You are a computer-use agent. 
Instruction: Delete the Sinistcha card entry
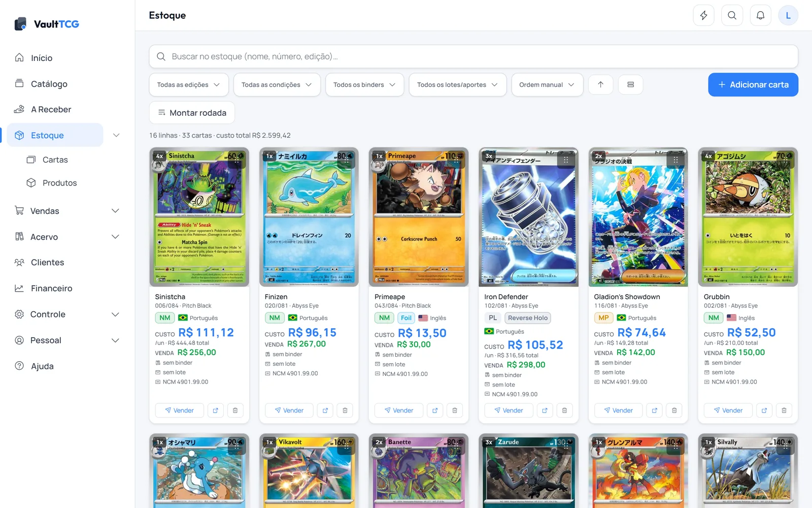[235, 410]
